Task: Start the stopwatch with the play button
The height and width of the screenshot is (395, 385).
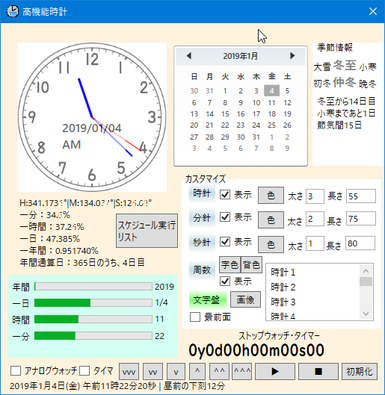Action: pyautogui.click(x=275, y=371)
